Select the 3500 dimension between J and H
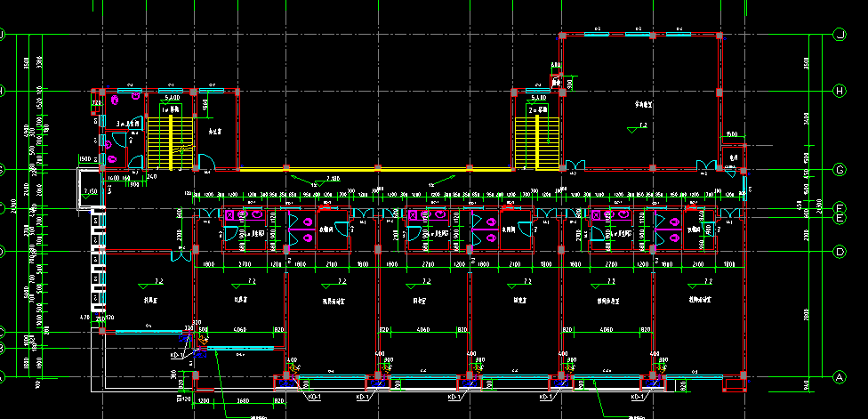Screen dimensions: 868x419 coord(806,62)
